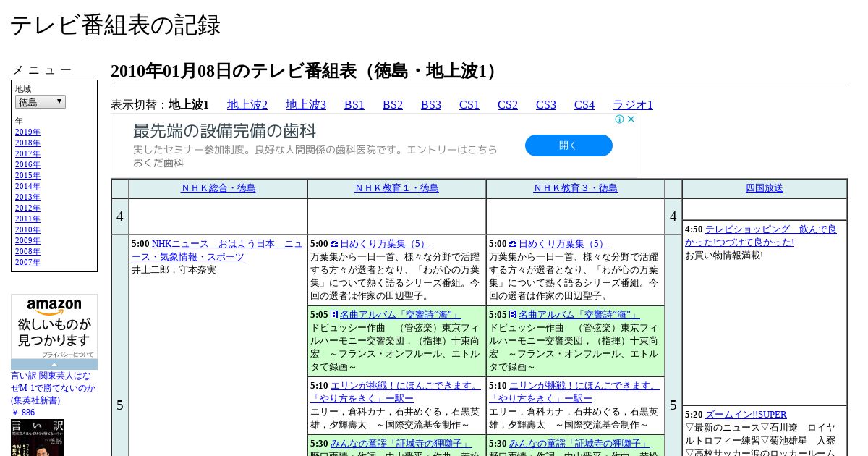
Task: Open みんなの童謡「証城寺の狸囃子」 in ＮＨＫ教育３
Action: click(580, 444)
